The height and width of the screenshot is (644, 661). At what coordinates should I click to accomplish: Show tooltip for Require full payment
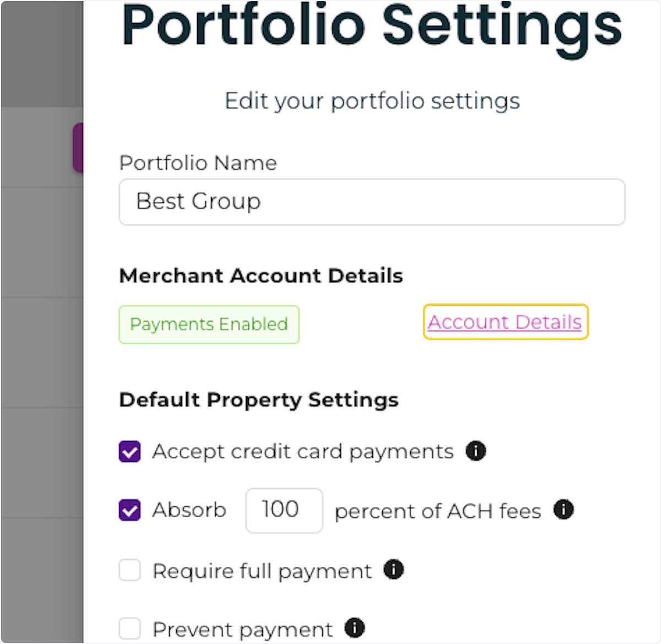tap(394, 570)
